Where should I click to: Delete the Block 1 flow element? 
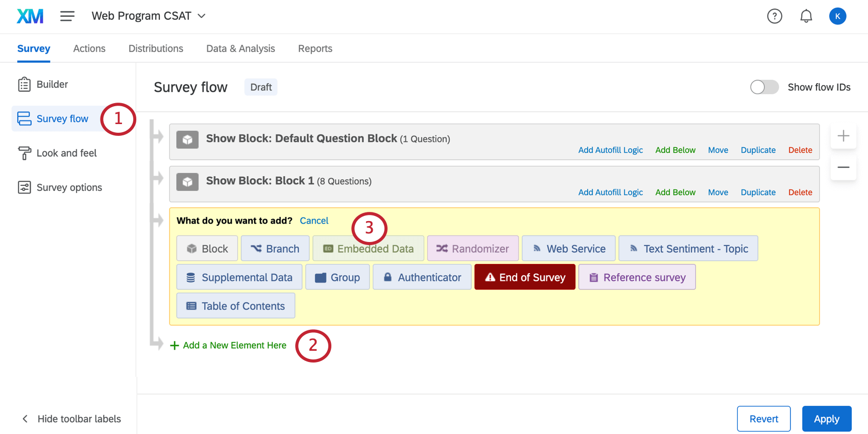click(800, 192)
